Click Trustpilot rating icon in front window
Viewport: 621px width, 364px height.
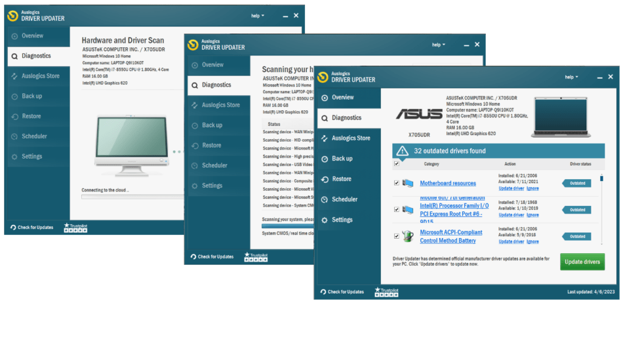[386, 292]
